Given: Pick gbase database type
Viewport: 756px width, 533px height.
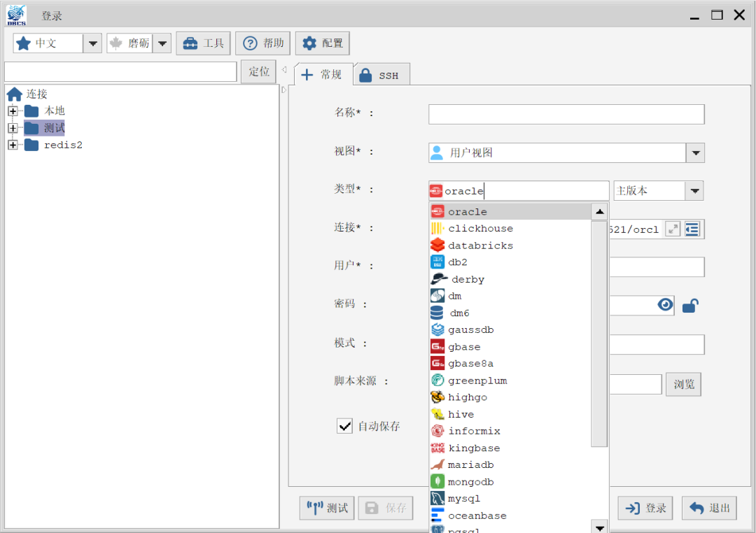Looking at the screenshot, I should pos(510,346).
